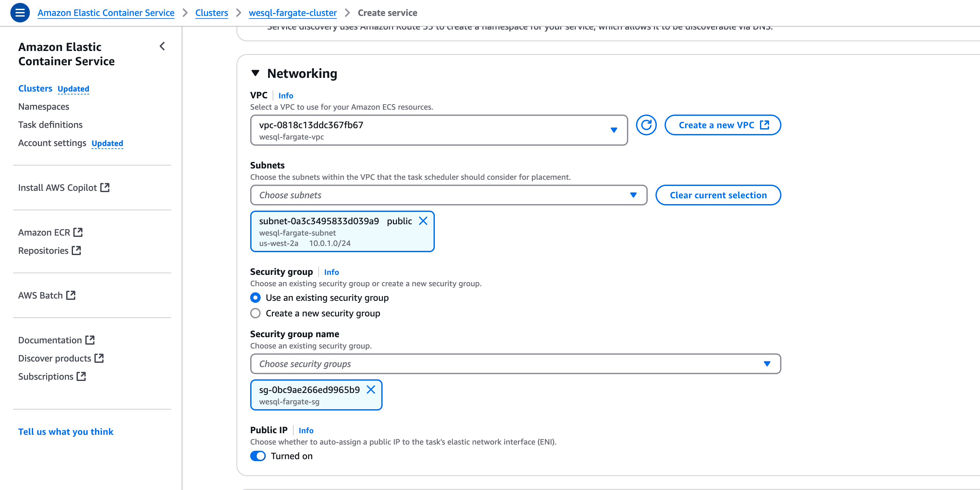This screenshot has width=980, height=490.
Task: Refresh the VPC list
Action: point(646,125)
